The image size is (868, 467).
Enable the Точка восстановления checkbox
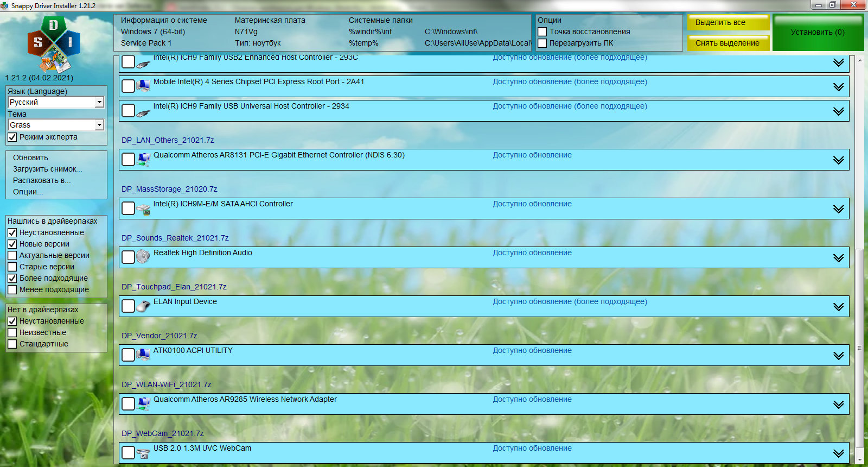(x=542, y=32)
